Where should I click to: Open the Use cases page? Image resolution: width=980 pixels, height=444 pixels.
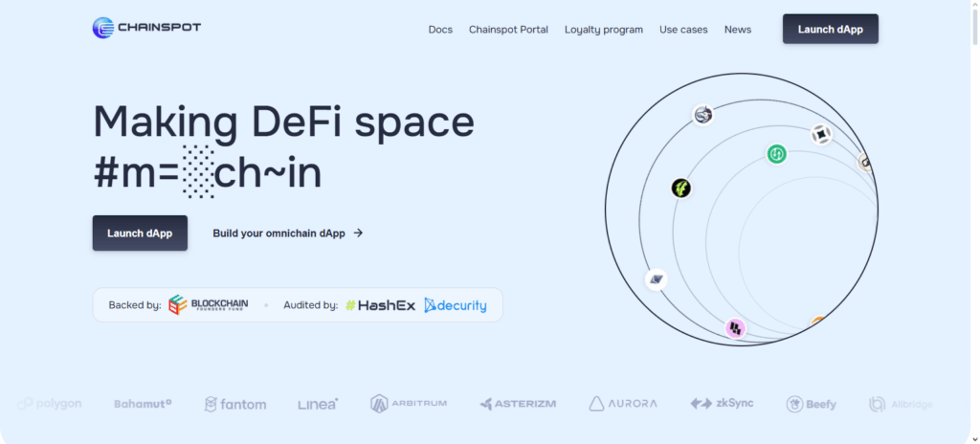click(683, 30)
